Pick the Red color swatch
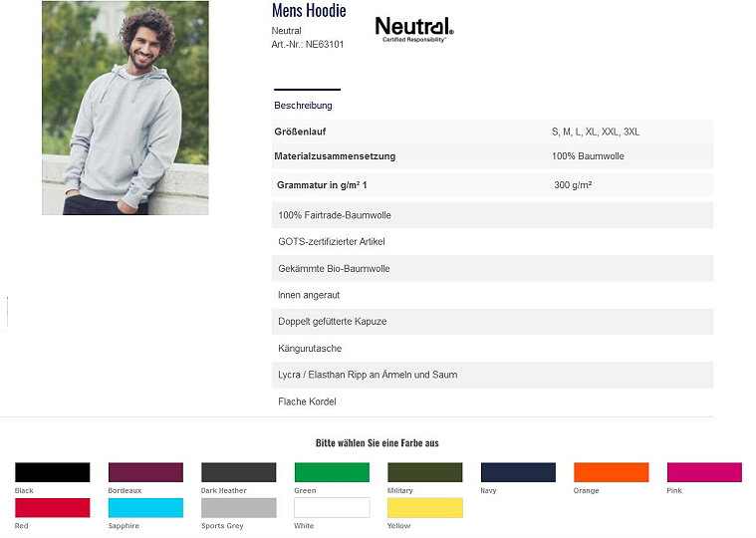This screenshot has height=538, width=756. tap(52, 508)
